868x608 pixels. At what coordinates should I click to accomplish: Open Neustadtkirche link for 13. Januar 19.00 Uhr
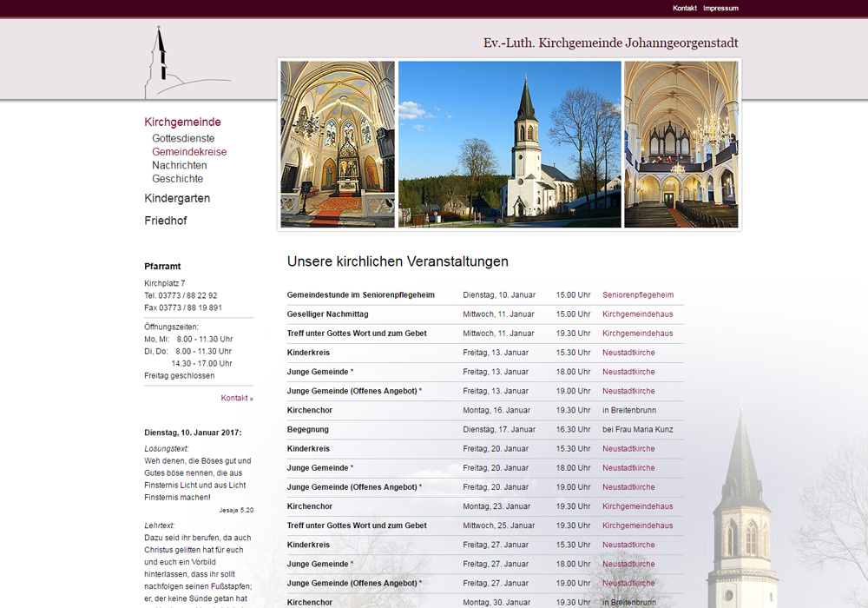pyautogui.click(x=628, y=391)
